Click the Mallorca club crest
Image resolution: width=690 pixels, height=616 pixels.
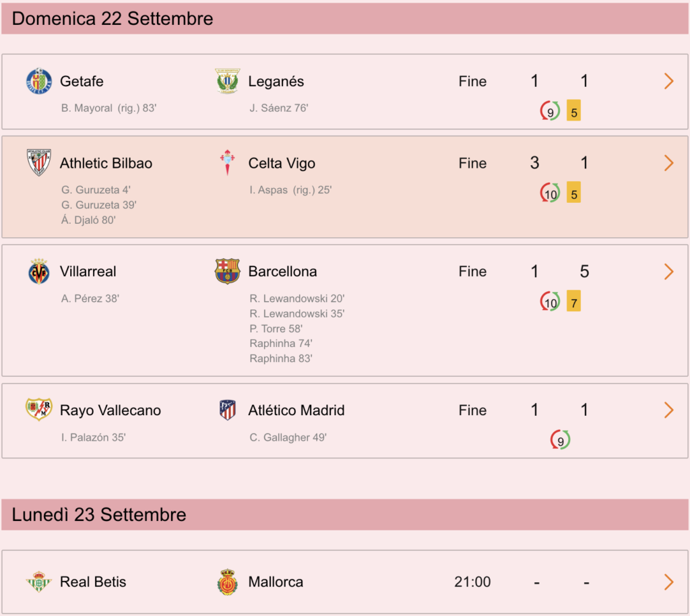point(228,582)
